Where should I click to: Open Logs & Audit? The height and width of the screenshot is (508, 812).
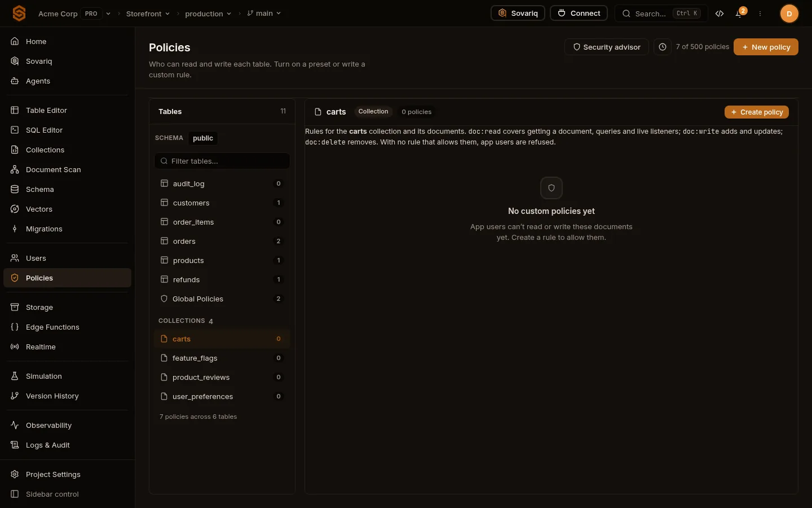click(x=67, y=445)
